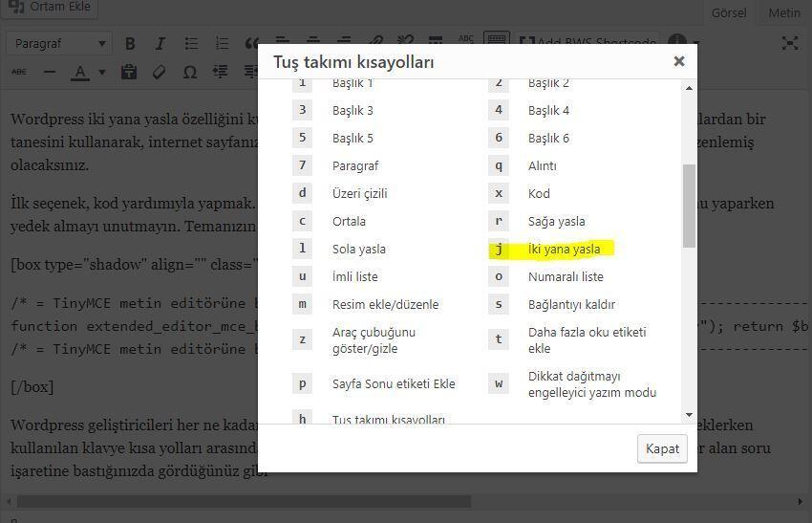Toggle distraction-free fullscreen mode icon
The height and width of the screenshot is (523, 812).
tap(789, 43)
